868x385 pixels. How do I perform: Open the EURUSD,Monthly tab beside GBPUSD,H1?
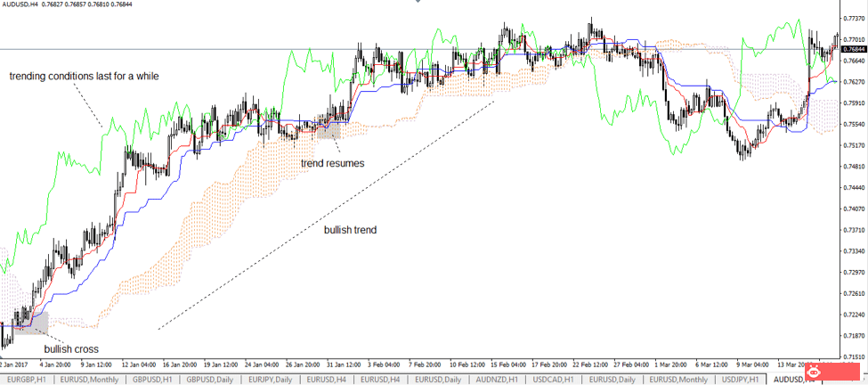coord(89,380)
